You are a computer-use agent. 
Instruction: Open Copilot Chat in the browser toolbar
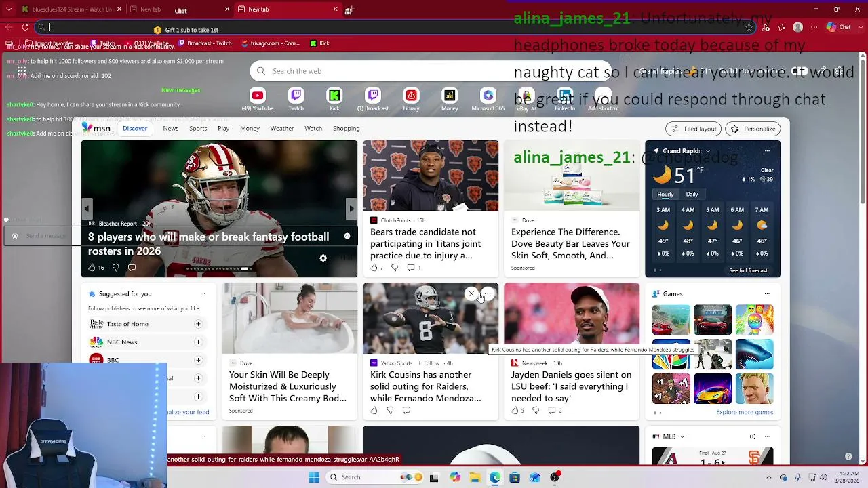coord(839,27)
